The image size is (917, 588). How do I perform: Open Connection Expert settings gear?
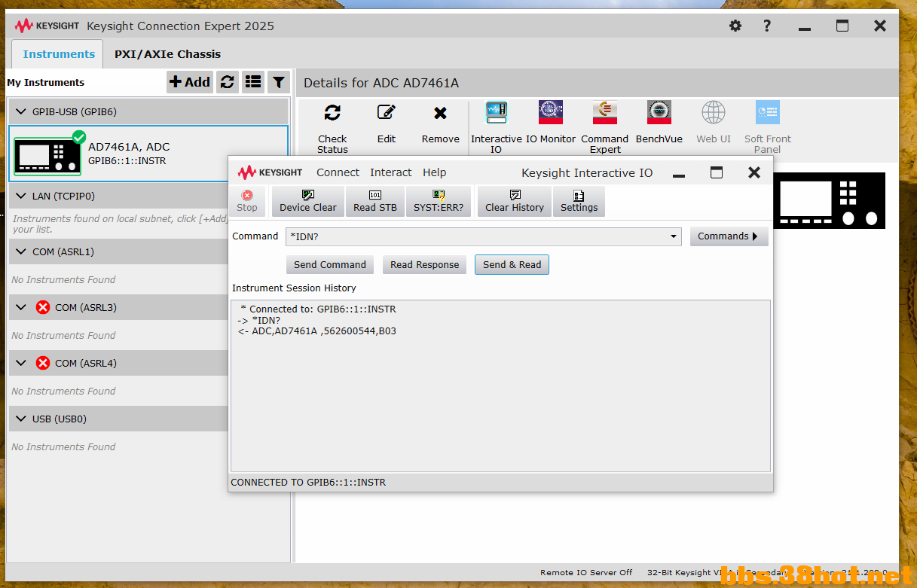[735, 26]
